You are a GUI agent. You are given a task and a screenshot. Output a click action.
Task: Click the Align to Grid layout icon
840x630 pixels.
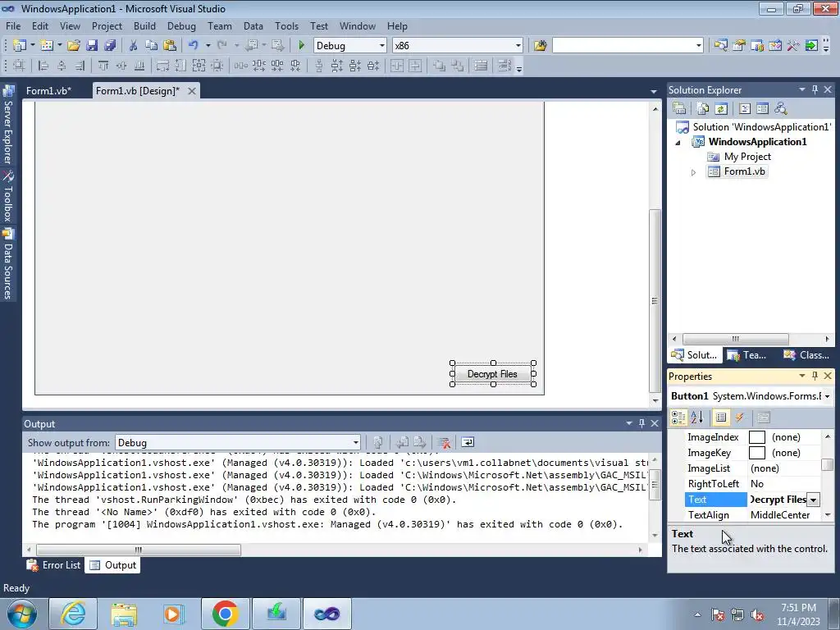point(19,66)
